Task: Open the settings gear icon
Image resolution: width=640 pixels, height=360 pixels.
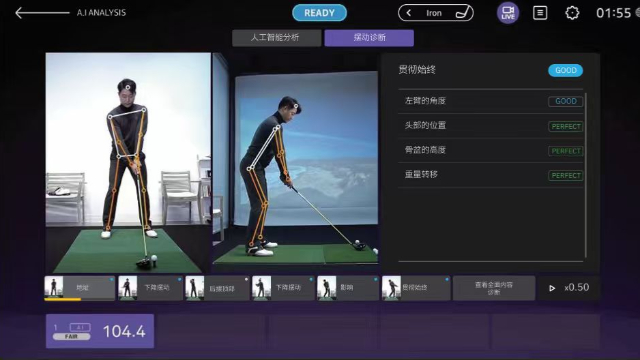Action: [572, 13]
